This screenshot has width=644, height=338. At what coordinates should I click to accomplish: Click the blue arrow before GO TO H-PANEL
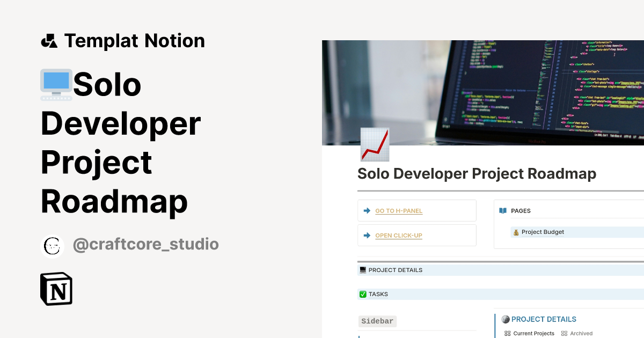point(367,210)
